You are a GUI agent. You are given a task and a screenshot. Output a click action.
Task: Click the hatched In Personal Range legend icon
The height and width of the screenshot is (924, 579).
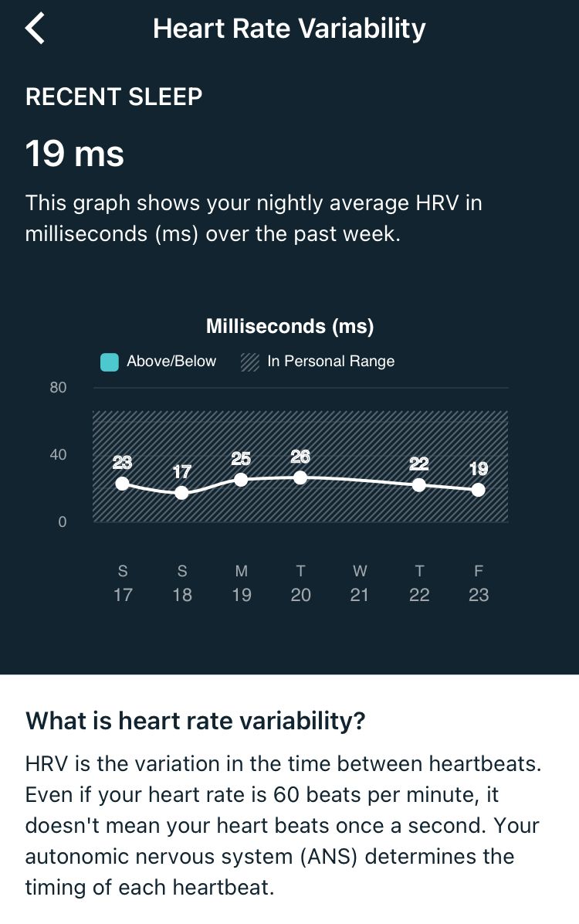[x=249, y=362]
